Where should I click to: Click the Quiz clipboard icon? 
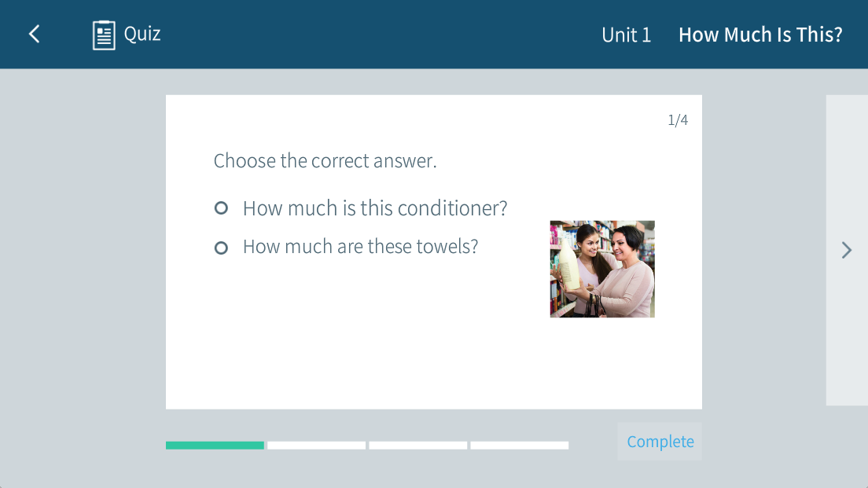click(104, 35)
